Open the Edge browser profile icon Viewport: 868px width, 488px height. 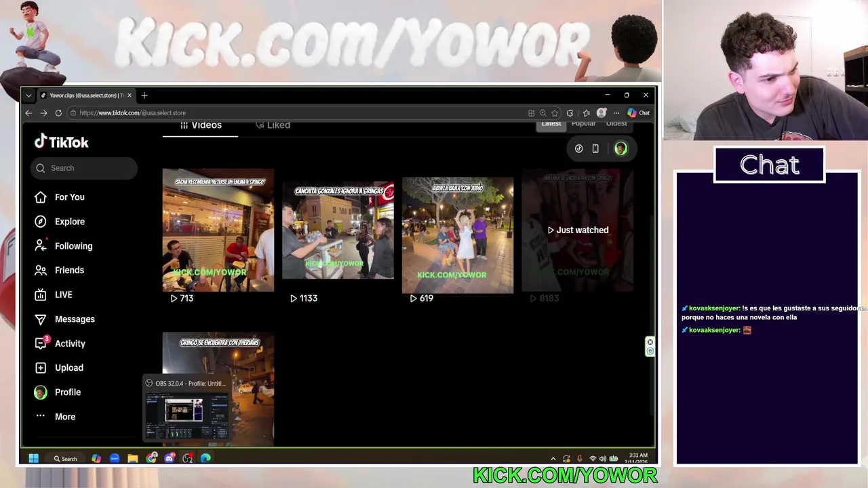[601, 113]
